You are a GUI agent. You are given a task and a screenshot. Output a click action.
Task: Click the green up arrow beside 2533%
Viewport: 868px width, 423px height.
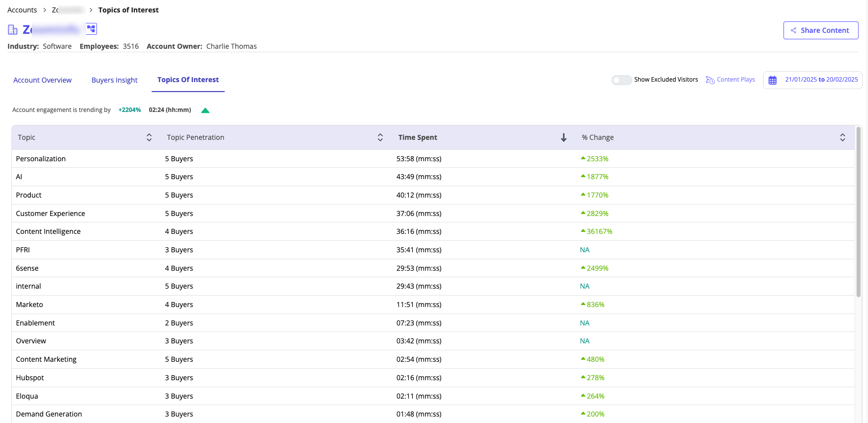(583, 158)
